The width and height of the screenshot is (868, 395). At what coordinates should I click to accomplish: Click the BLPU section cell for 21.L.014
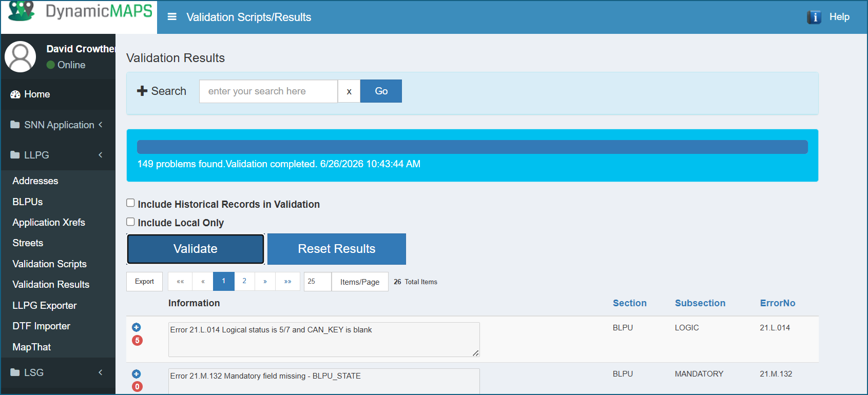[x=623, y=328]
